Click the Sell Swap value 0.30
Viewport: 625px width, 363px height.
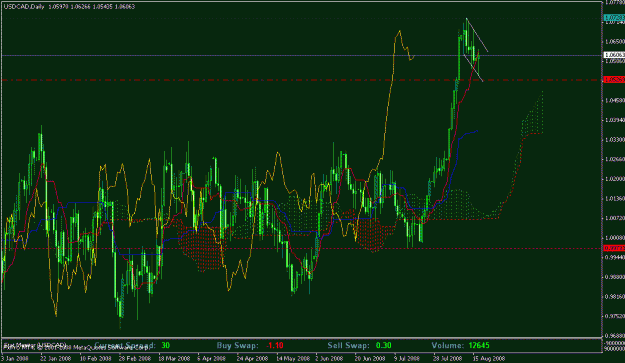(x=383, y=345)
